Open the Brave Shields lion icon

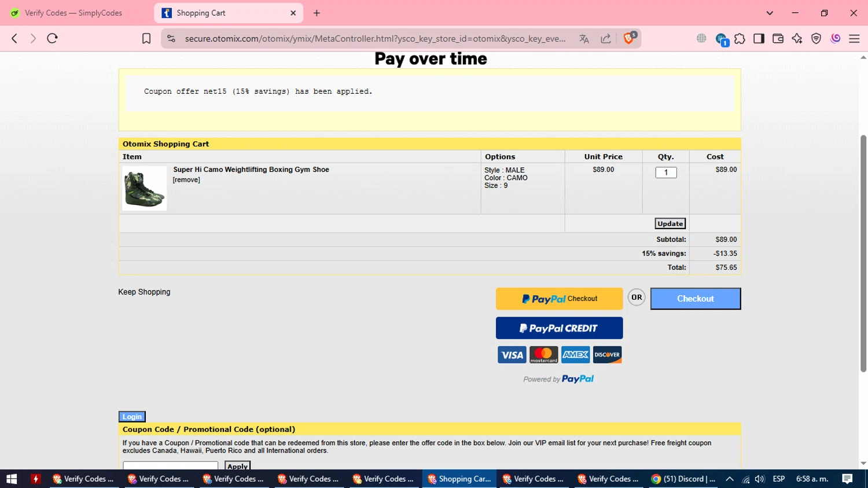[x=630, y=38]
